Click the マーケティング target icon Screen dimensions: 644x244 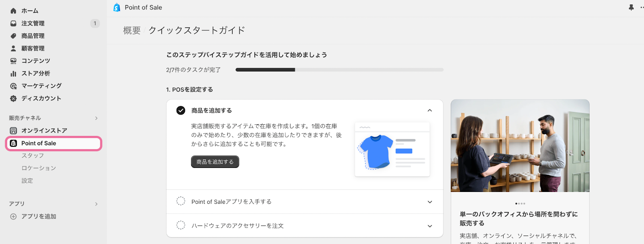click(13, 86)
